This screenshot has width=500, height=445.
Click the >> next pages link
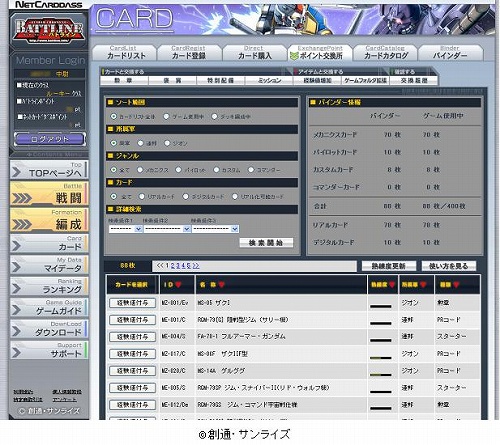(x=196, y=266)
